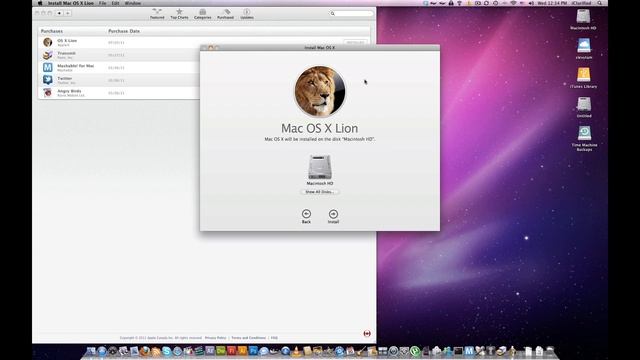640x360 pixels.
Task: Go forward with the App Store forward arrow
Action: [67, 13]
